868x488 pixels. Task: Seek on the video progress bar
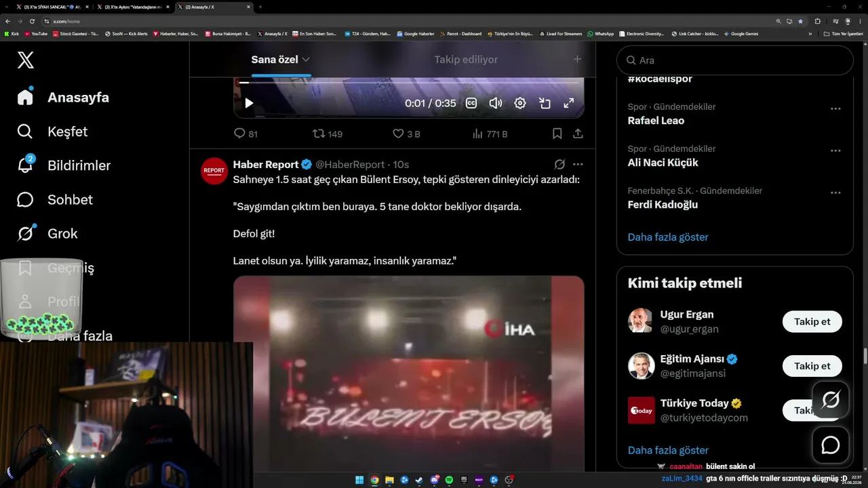coord(409,83)
